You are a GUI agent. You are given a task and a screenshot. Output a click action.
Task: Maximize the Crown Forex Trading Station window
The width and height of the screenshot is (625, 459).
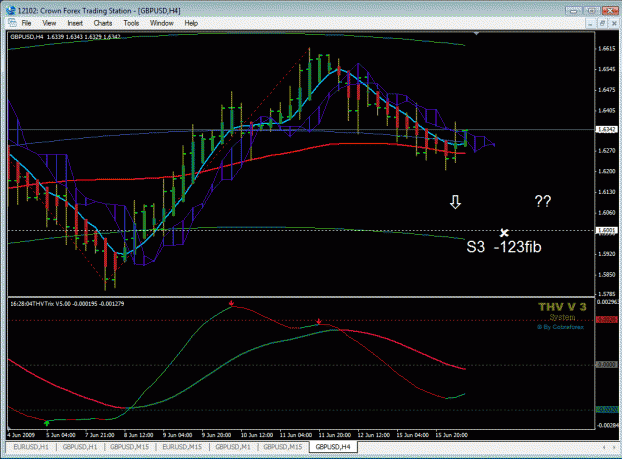592,11
